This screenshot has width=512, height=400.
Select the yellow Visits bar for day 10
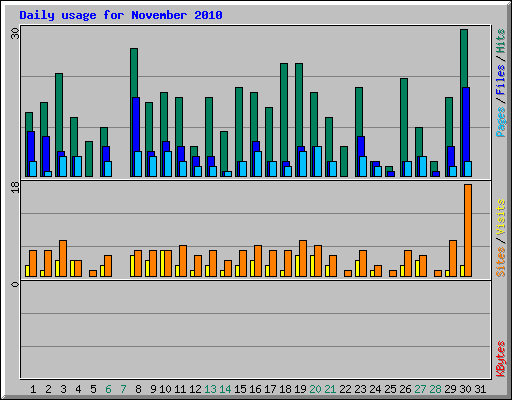[162, 263]
